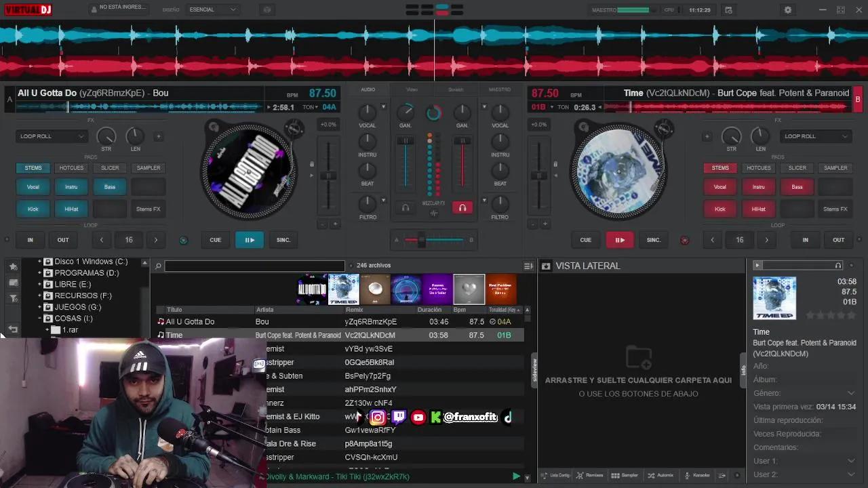Toggle the HiHat stem pad on deck A

71,209
